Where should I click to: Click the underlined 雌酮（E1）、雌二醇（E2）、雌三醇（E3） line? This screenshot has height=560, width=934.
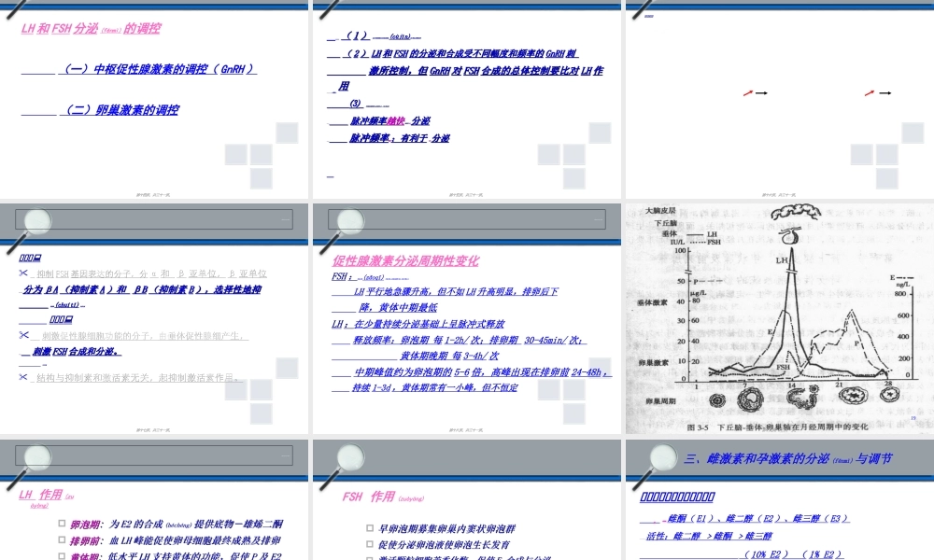[x=757, y=519]
